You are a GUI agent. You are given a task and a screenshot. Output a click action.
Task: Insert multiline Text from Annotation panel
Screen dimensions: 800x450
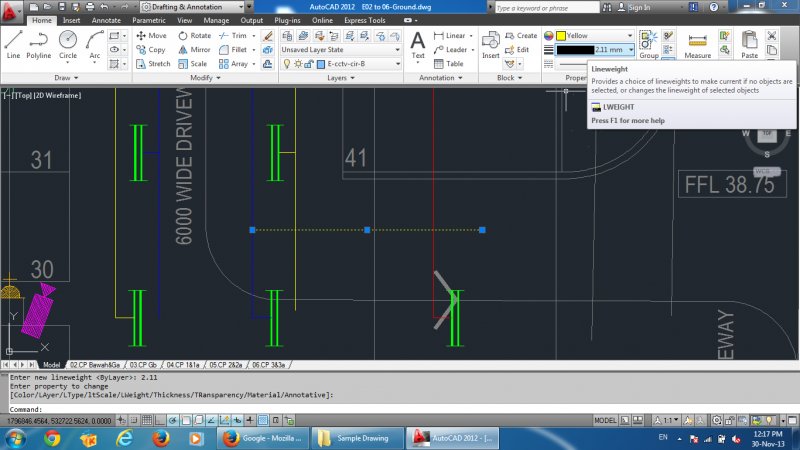(x=418, y=45)
